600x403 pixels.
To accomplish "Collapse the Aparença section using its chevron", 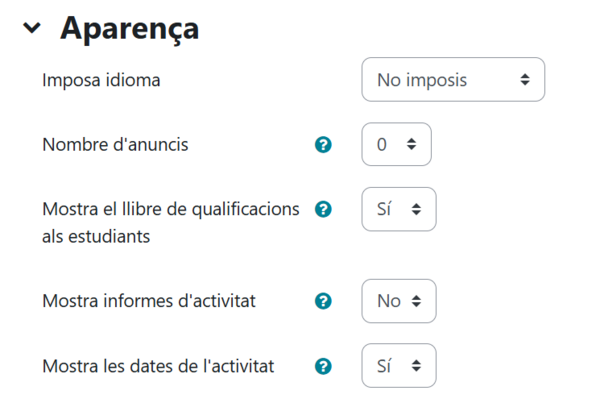I will 31,29.
